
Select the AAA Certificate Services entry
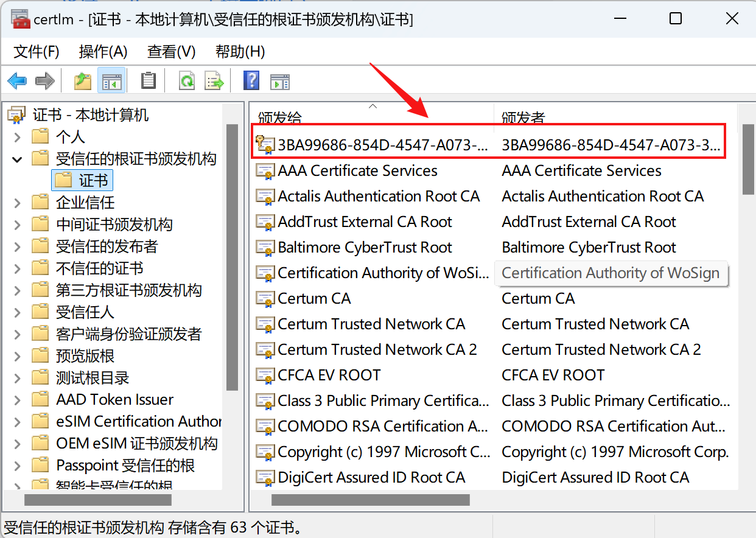[357, 170]
